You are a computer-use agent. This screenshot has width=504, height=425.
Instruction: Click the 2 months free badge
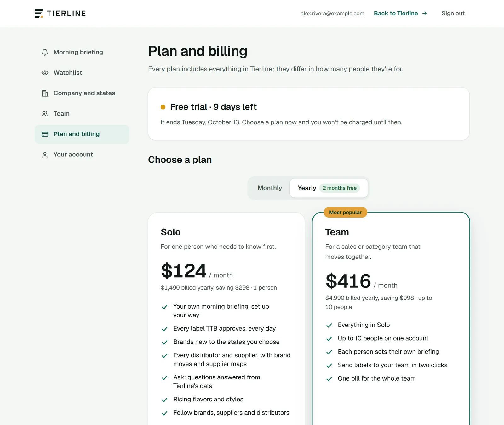pos(340,188)
